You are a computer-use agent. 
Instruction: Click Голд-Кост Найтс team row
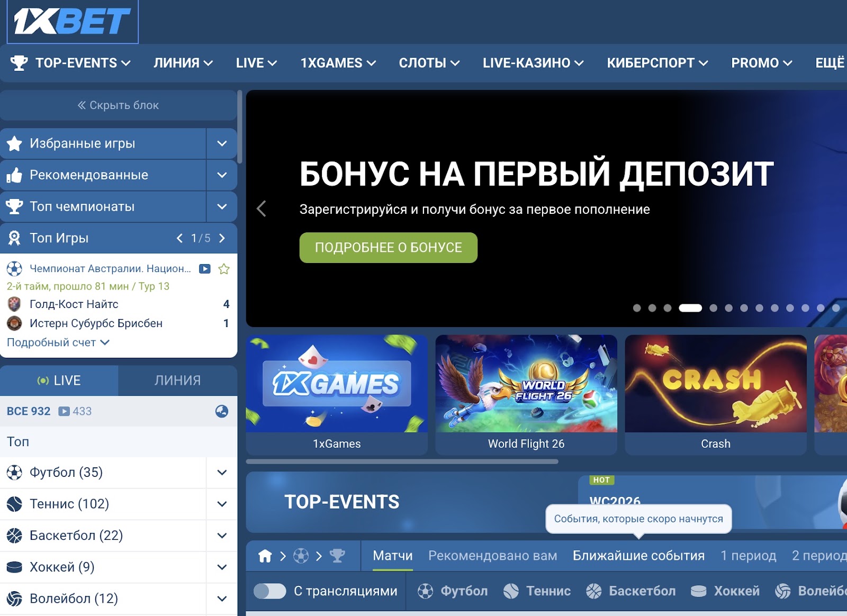click(119, 304)
